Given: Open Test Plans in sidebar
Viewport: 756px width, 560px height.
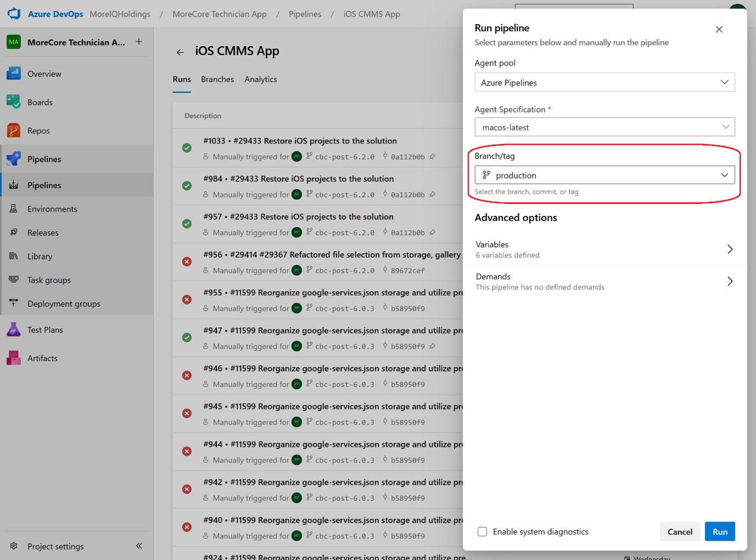Looking at the screenshot, I should [45, 330].
